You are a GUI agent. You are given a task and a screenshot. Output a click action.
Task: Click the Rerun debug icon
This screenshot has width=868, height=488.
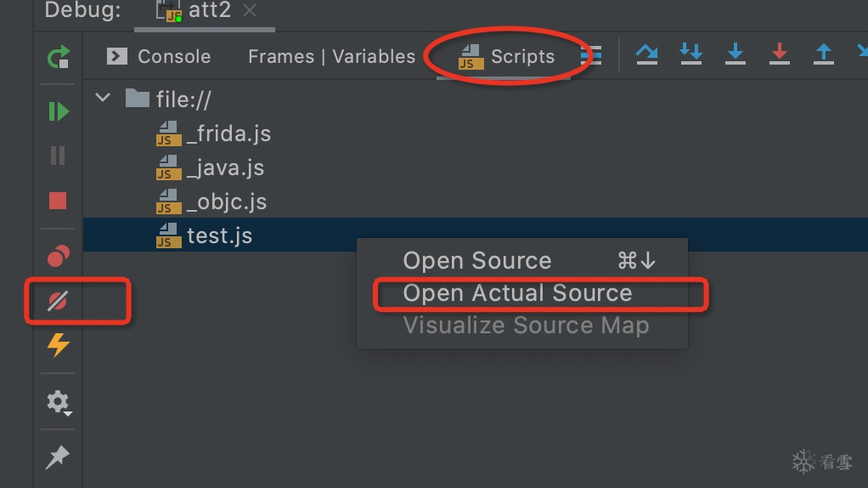click(58, 57)
